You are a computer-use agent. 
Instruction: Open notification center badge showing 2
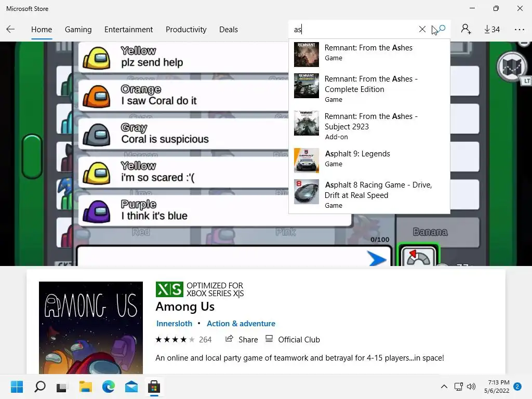coord(517,387)
